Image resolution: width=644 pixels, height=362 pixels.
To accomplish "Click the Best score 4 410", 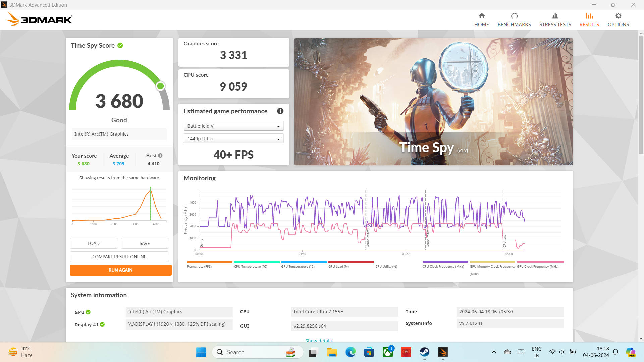I will click(153, 164).
